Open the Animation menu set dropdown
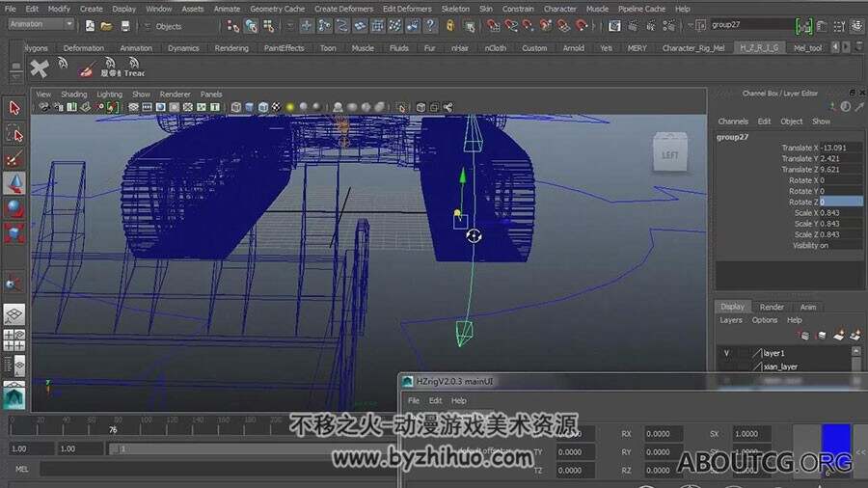Image resolution: width=868 pixels, height=488 pixels. tap(41, 24)
